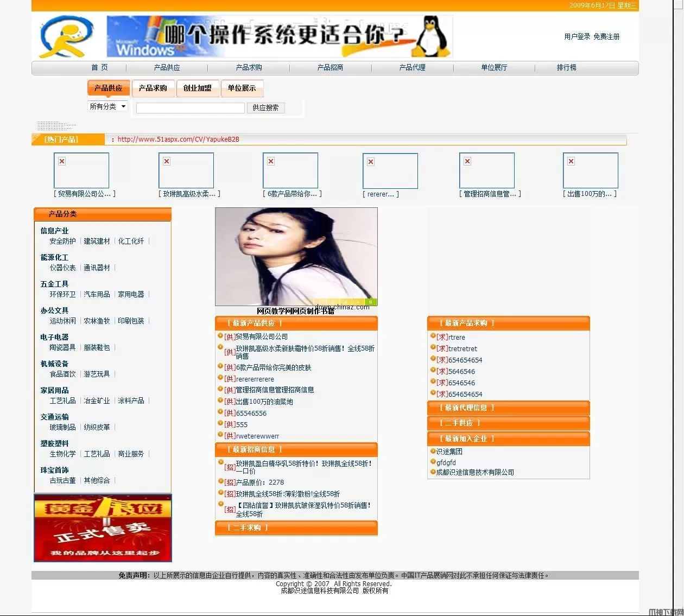Viewport: 684px width, 616px height.
Task: Click the slideshow portrait image
Action: (x=296, y=257)
